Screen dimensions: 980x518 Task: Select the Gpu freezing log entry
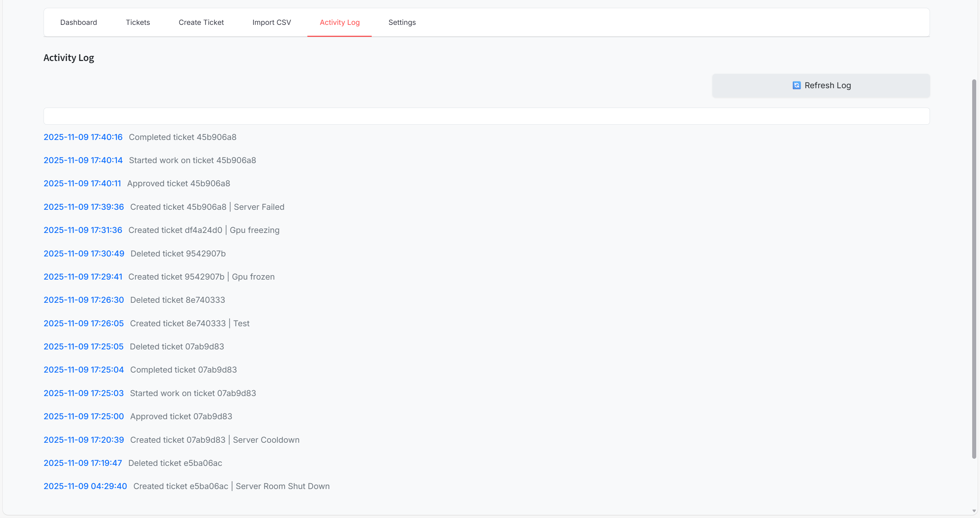pos(204,230)
